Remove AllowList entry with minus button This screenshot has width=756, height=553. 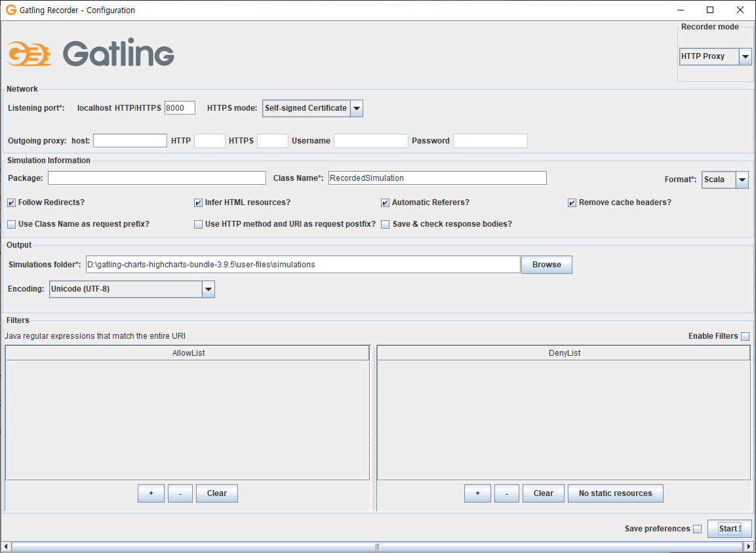click(x=180, y=493)
